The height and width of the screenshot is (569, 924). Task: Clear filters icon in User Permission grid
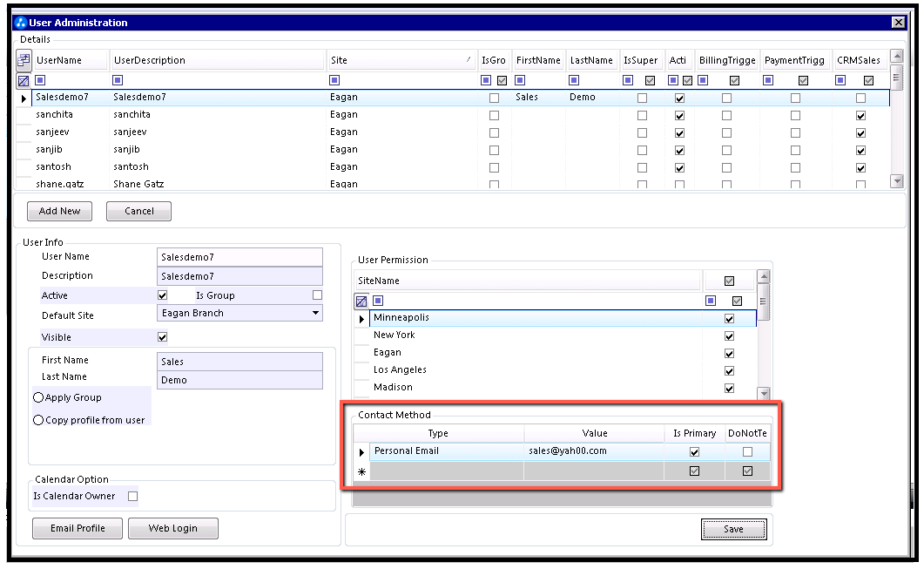pos(361,301)
